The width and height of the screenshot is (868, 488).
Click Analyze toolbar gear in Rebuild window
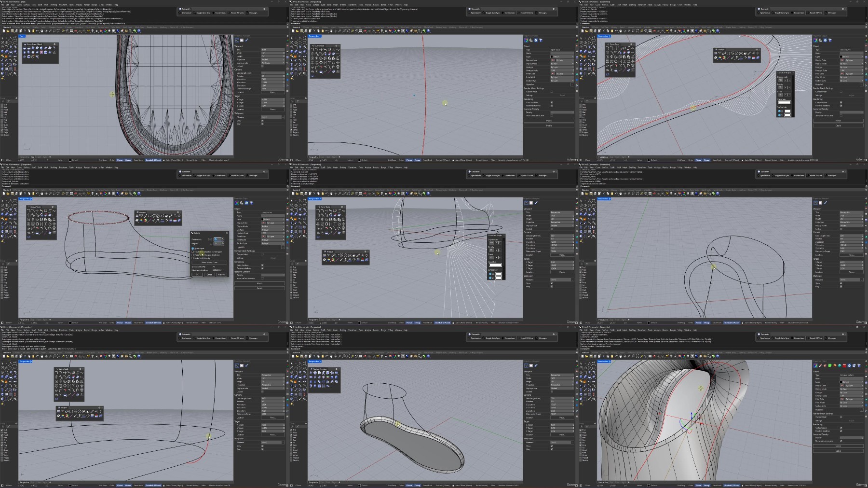(x=178, y=212)
